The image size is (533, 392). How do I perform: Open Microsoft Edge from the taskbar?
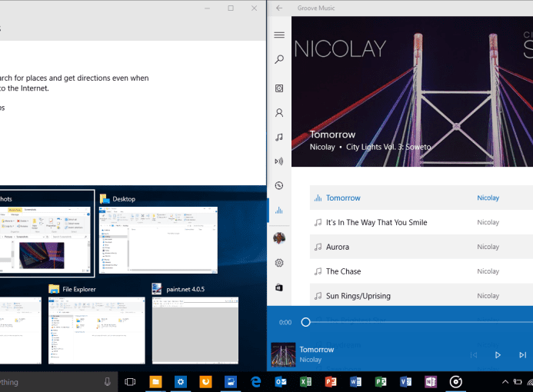[255, 382]
